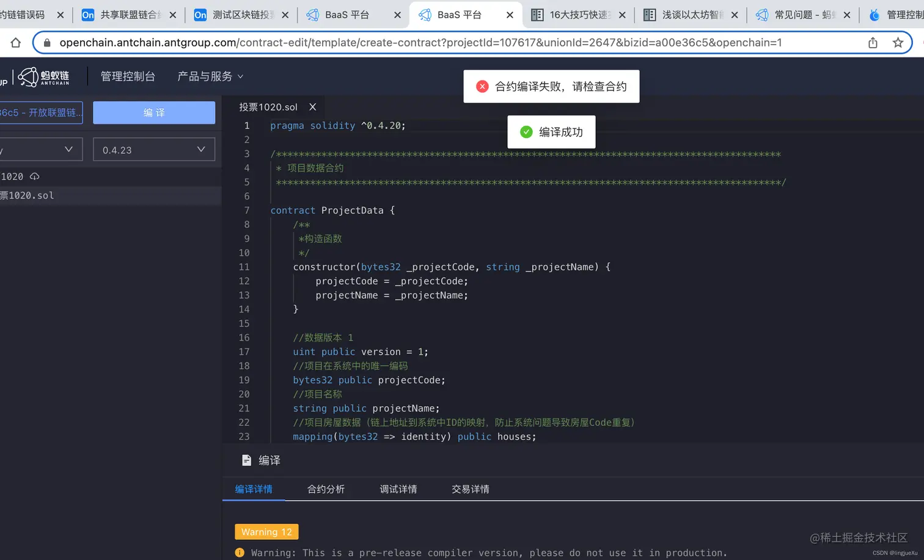Click the Warning 12 badge
924x560 pixels.
(266, 532)
